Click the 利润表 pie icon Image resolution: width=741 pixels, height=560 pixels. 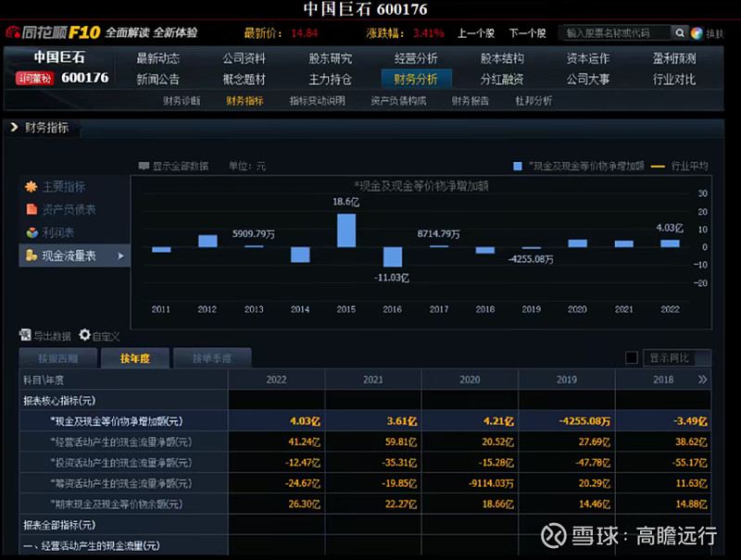point(31,232)
